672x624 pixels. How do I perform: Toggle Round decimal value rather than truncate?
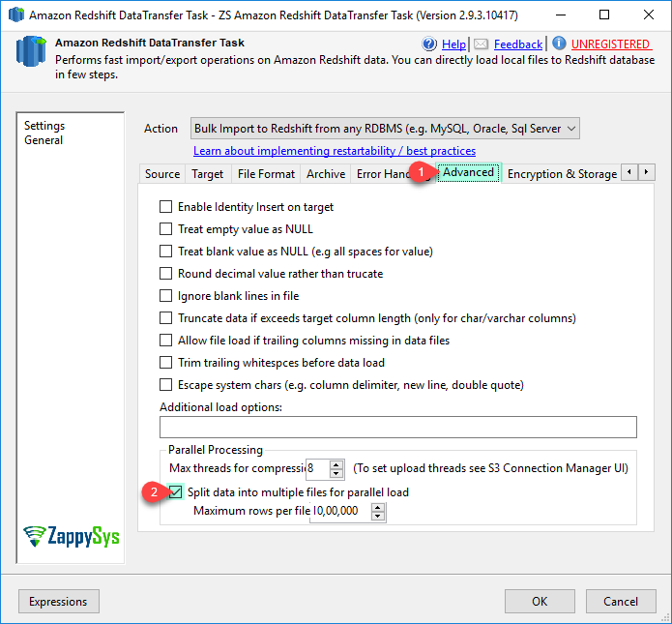(x=165, y=274)
